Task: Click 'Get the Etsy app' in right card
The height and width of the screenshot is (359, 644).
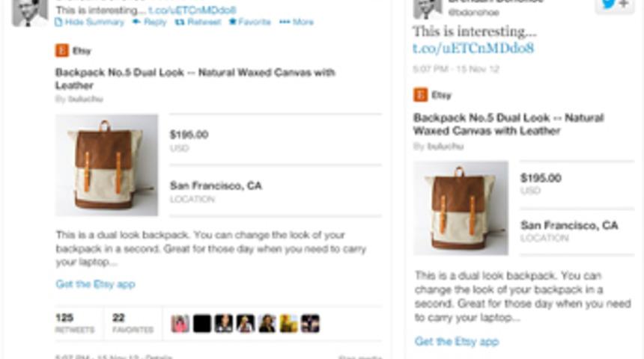Action: 457,342
